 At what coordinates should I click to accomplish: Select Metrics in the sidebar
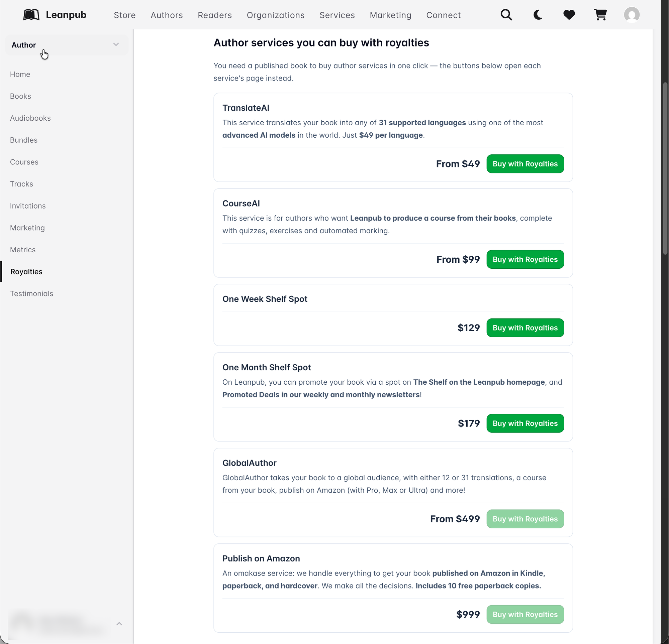point(22,250)
